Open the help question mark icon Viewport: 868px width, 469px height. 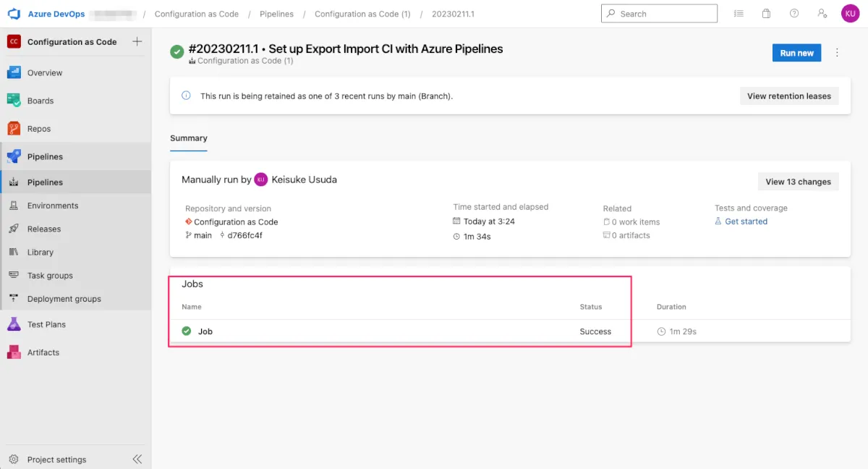(x=794, y=14)
